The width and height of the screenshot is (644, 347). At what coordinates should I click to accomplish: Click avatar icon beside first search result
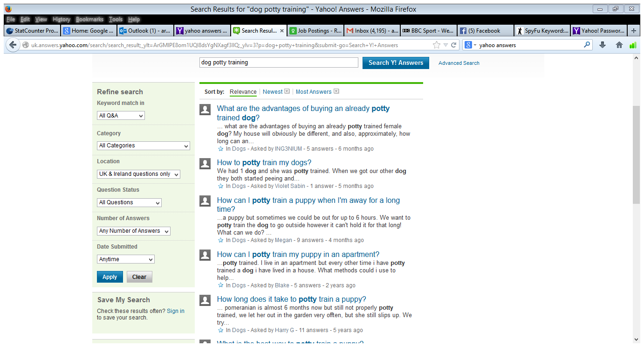tap(205, 110)
